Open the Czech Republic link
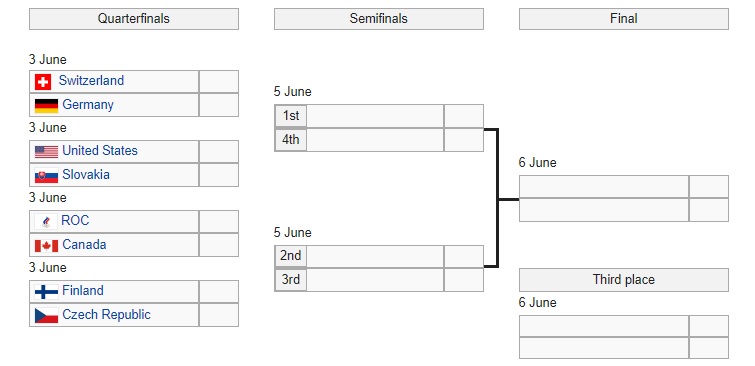 [106, 314]
